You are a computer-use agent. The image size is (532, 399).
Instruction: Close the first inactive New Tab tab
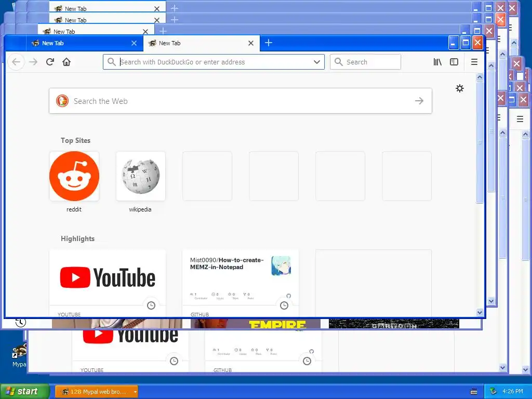(134, 43)
